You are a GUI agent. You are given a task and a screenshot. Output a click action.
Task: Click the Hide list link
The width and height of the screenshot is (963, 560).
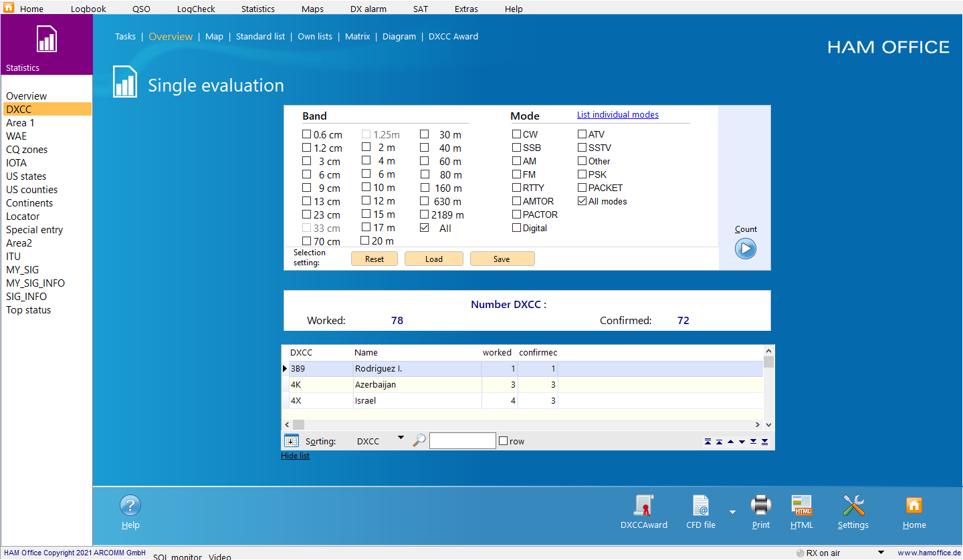295,456
